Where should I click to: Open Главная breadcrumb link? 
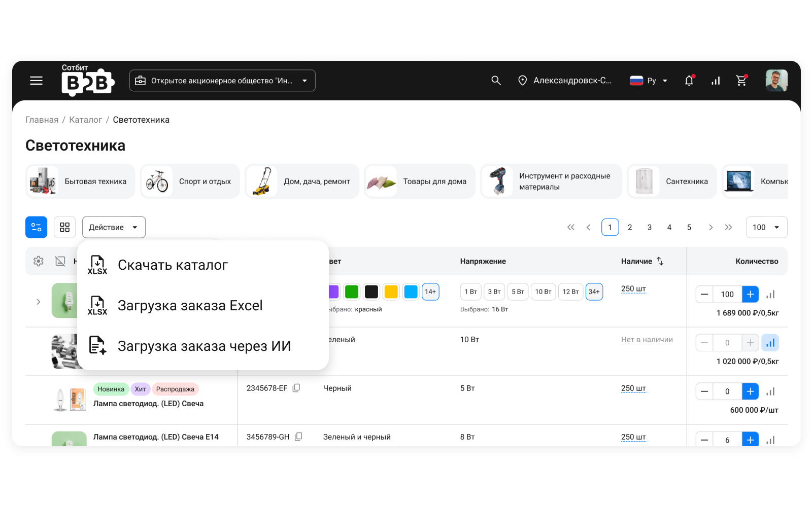[x=42, y=120]
